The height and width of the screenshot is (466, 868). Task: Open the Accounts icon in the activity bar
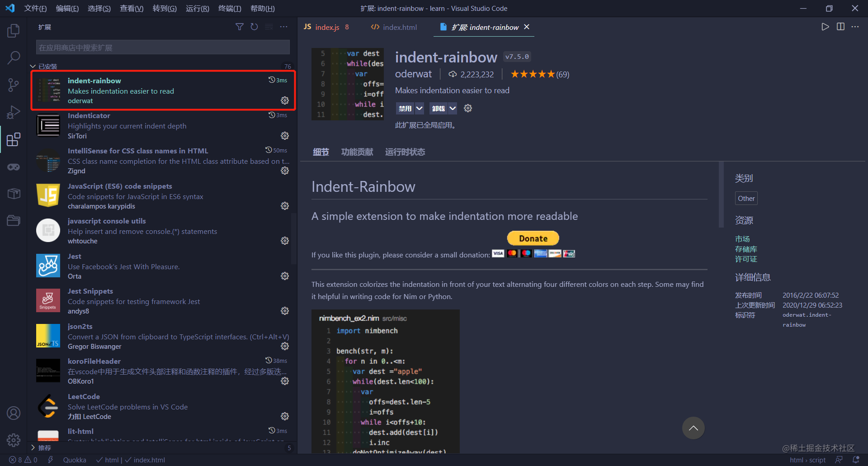tap(13, 413)
